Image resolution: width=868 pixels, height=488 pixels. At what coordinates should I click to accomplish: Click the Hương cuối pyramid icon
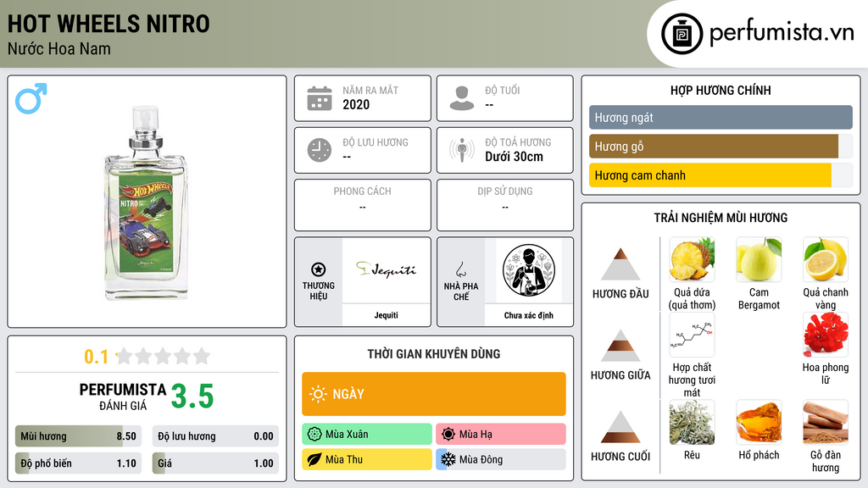point(620,427)
